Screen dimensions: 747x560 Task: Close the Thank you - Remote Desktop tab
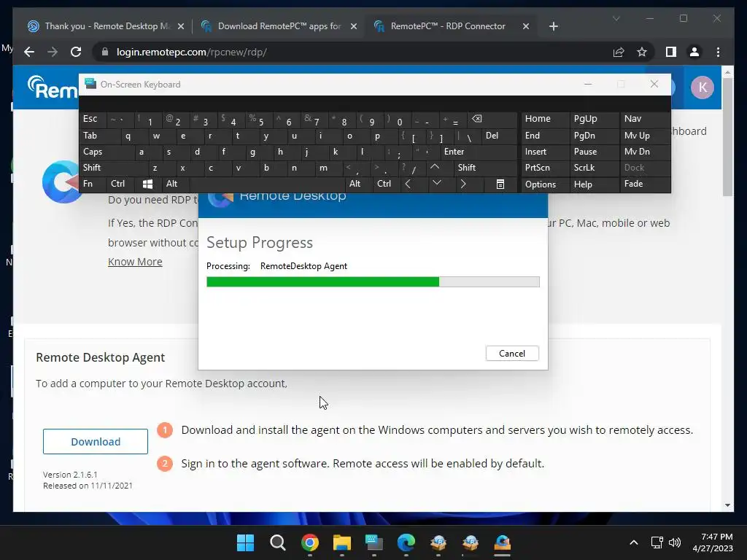[x=181, y=26]
